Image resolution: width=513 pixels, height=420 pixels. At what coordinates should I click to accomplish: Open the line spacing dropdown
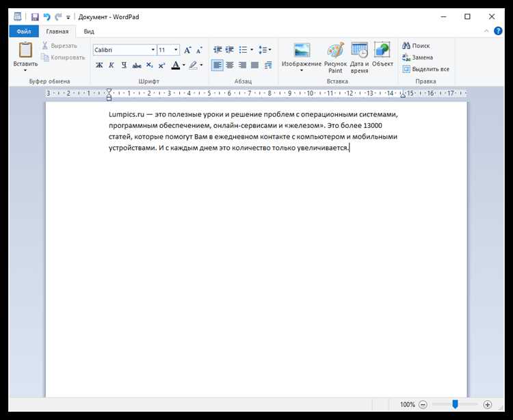click(264, 50)
